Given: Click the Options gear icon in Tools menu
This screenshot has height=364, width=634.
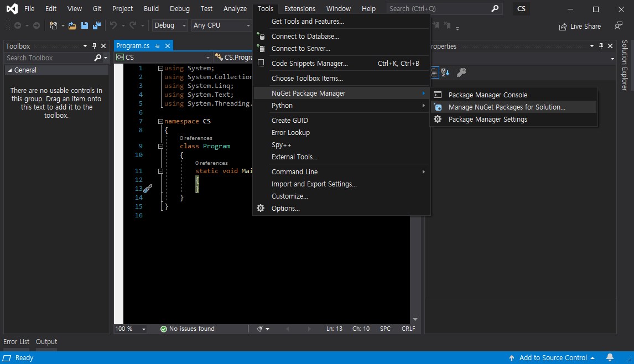Looking at the screenshot, I should point(261,209).
